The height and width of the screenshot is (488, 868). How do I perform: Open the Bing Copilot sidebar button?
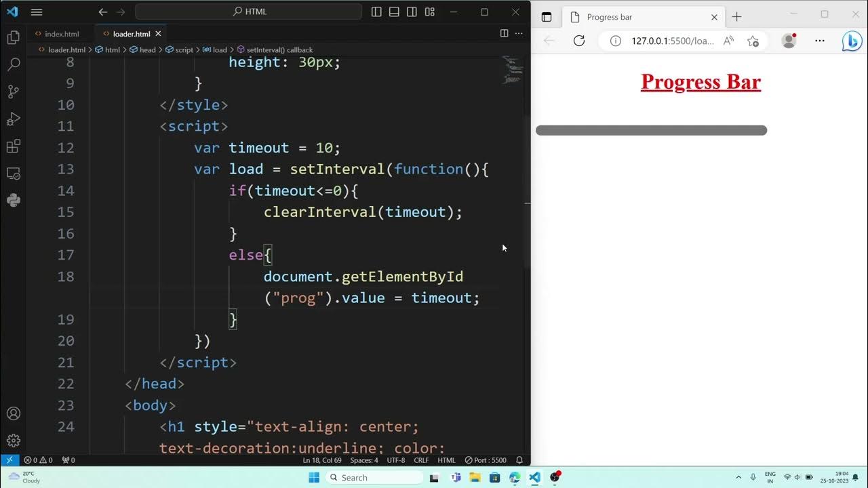pos(852,41)
